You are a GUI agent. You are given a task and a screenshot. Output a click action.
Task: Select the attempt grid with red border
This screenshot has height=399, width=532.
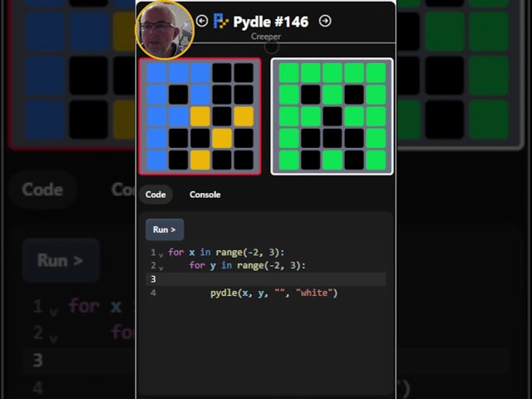coord(199,116)
